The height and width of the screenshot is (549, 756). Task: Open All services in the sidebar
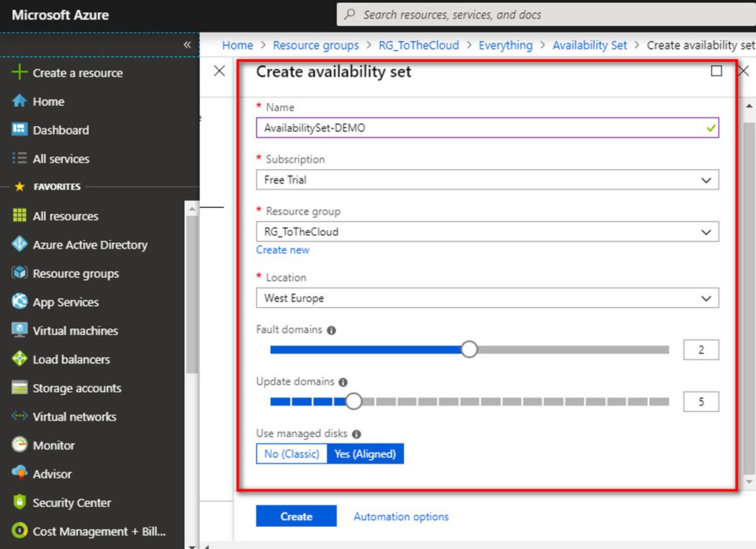[x=61, y=159]
